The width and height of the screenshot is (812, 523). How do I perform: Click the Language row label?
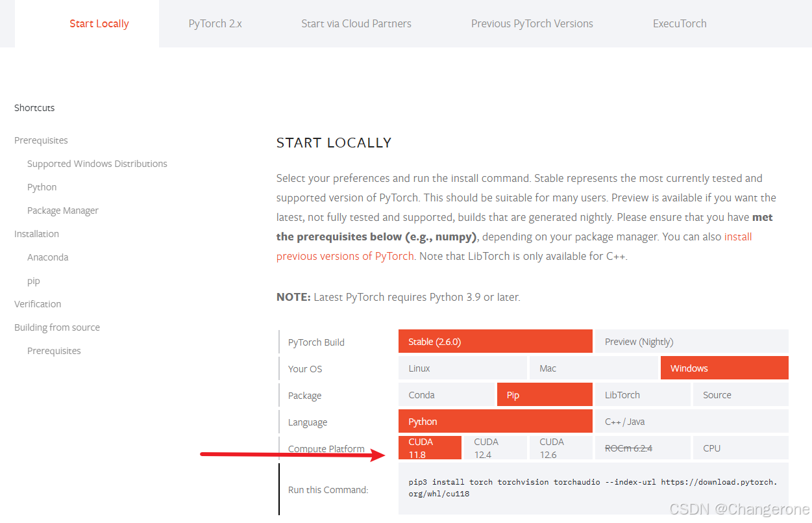pos(308,422)
